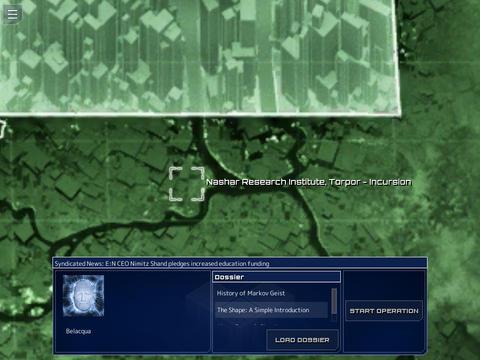This screenshot has width=480, height=360.
Task: Click the partial mission marker at left edge
Action: coord(3,129)
